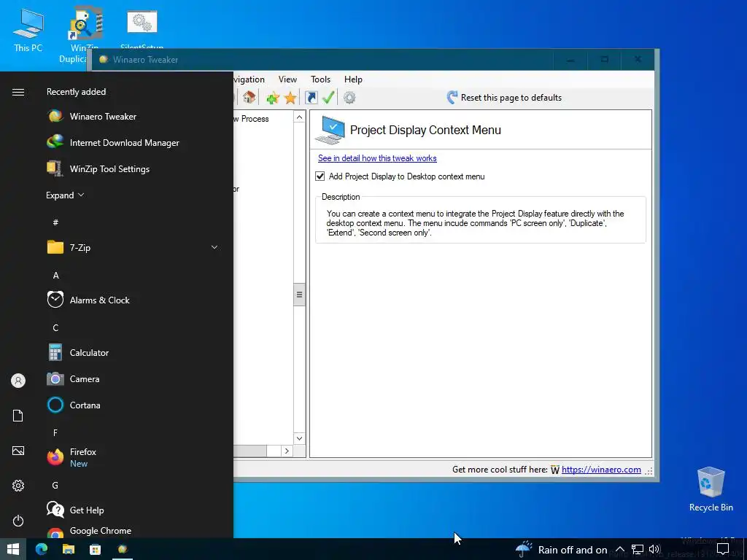Launch Google Chrome from Start menu

133,531
